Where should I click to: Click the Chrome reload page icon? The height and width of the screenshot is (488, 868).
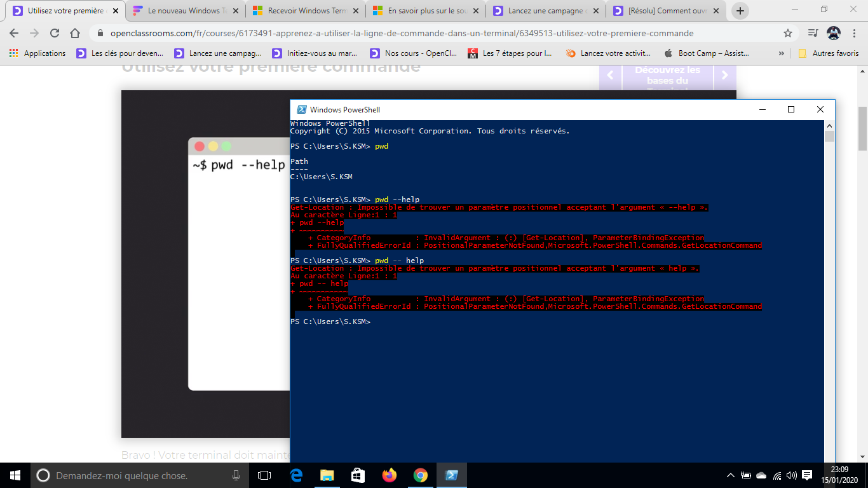pyautogui.click(x=55, y=33)
